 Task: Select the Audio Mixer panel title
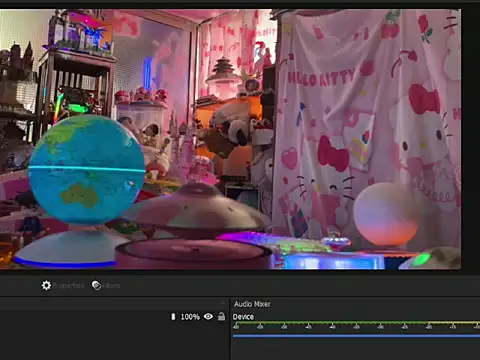(252, 304)
